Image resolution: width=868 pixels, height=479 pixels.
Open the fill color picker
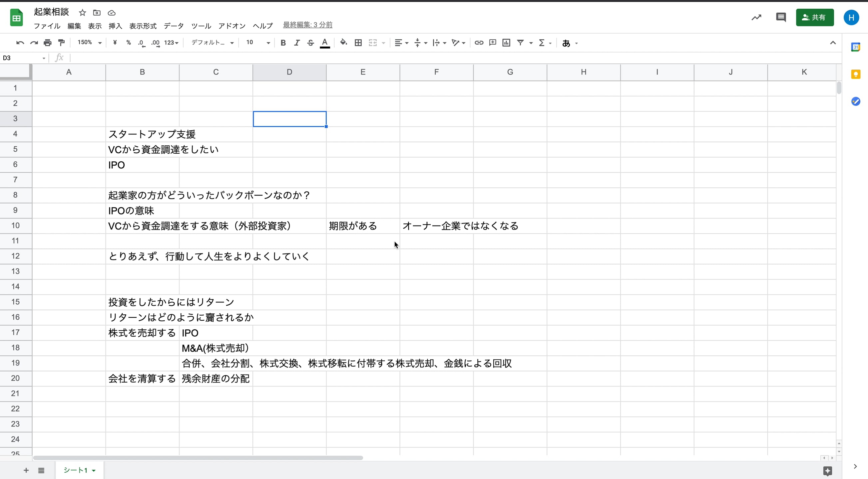(x=343, y=43)
